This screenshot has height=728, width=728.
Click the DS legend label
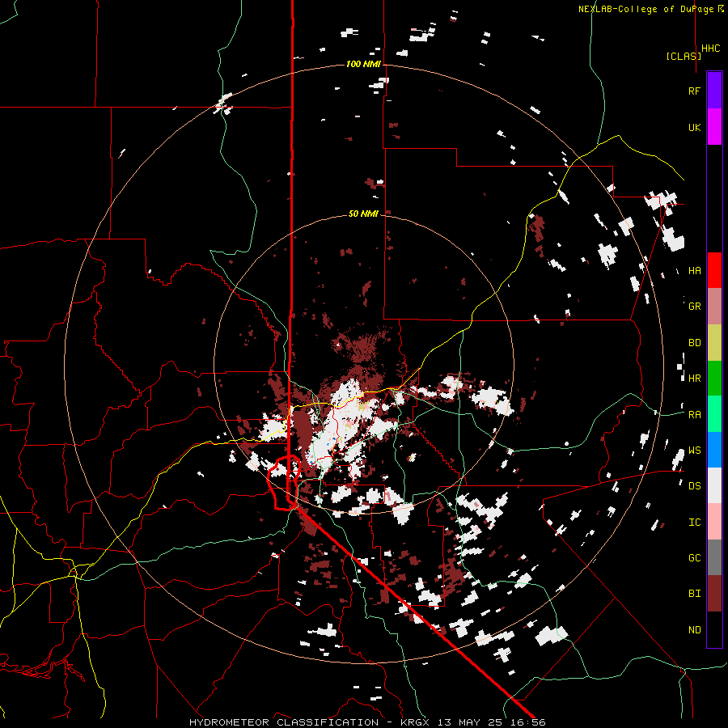[694, 486]
